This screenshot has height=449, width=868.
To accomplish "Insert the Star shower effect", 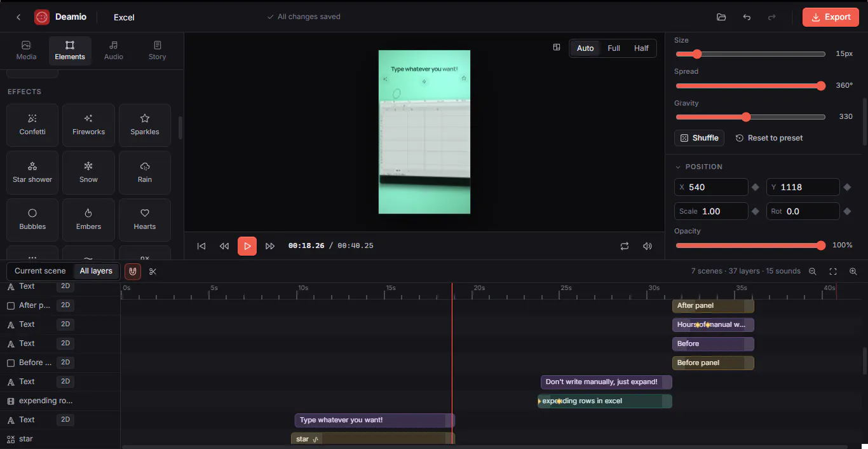I will (32, 172).
